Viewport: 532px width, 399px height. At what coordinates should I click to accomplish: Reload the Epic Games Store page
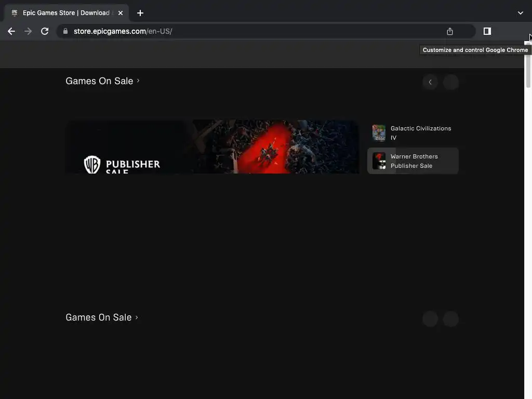pos(45,31)
